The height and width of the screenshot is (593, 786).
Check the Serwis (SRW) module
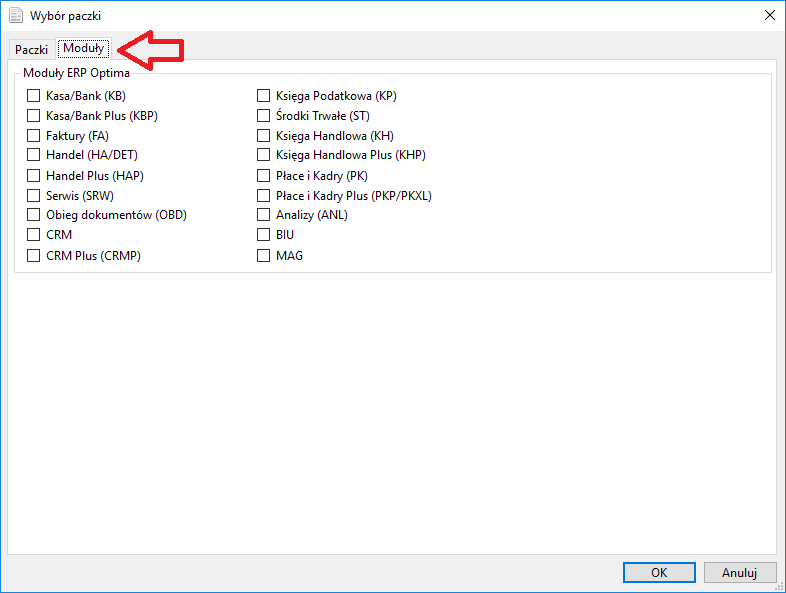34,195
